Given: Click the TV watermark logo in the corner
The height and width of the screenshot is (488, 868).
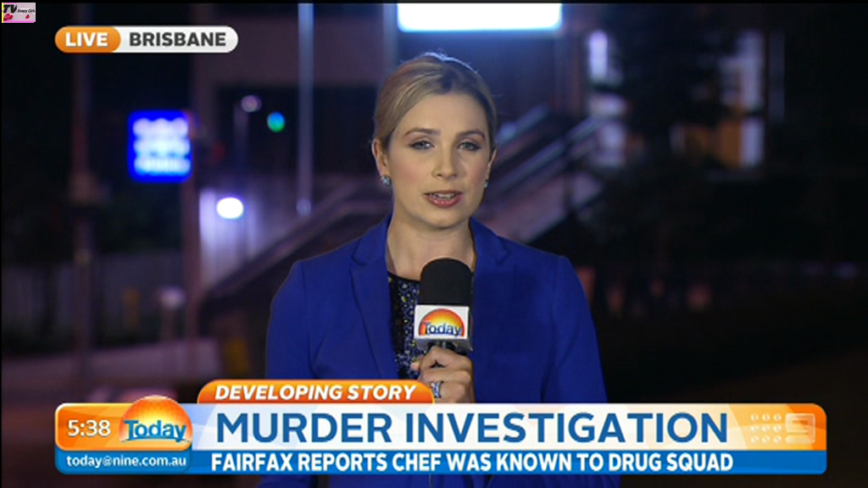Looking at the screenshot, I should tap(19, 13).
